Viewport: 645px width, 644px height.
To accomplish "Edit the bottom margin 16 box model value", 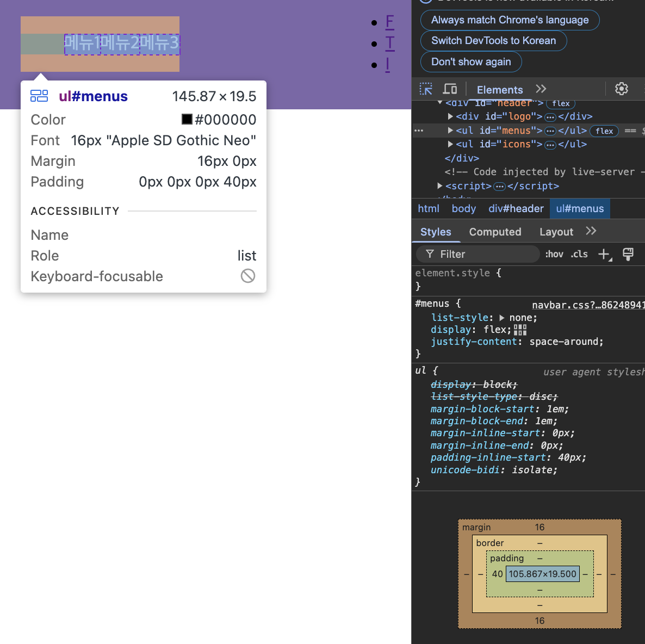I will pos(539,621).
